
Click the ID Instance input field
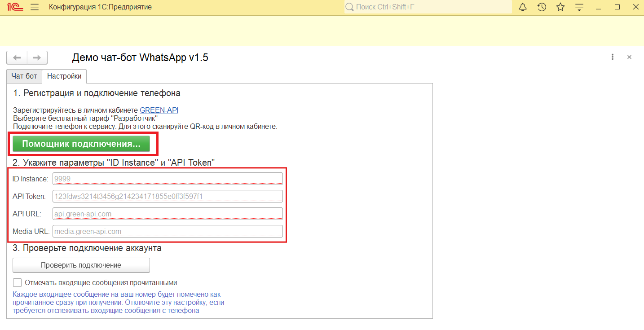tap(167, 178)
